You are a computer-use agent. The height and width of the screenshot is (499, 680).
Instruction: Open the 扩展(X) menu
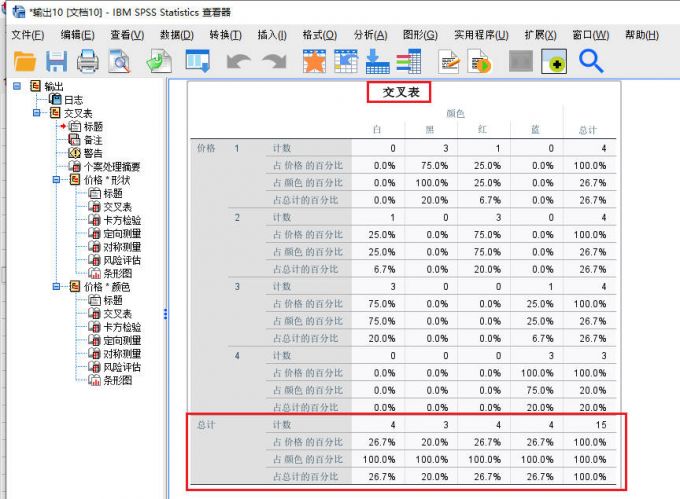(x=540, y=35)
